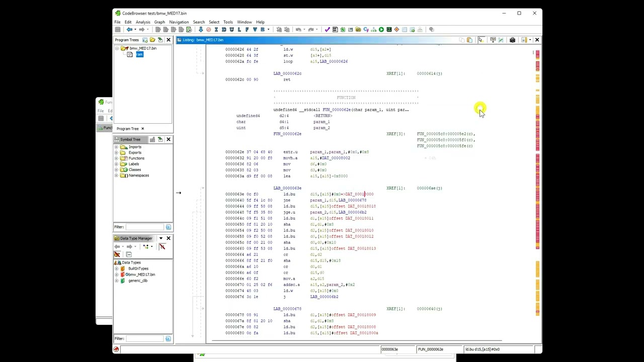The image size is (644, 362).
Task: Open the Graph menu
Action: (x=159, y=22)
